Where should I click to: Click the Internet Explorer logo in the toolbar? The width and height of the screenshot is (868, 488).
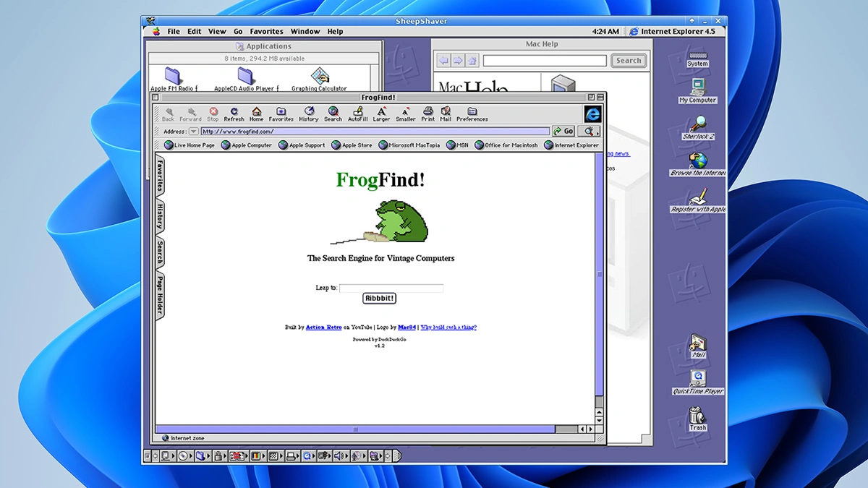pyautogui.click(x=592, y=114)
